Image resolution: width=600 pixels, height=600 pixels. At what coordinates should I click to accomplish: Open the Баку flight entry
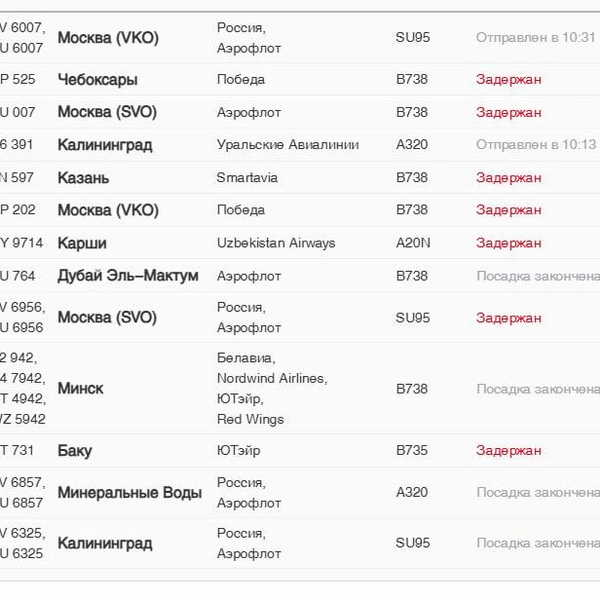click(x=75, y=451)
